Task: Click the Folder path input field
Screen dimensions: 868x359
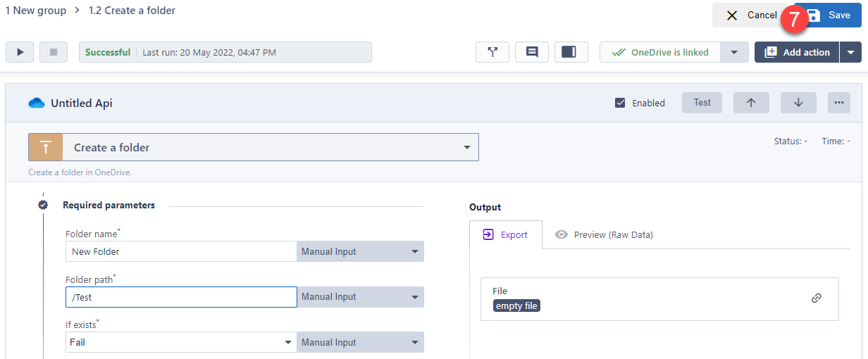Action: (x=180, y=297)
